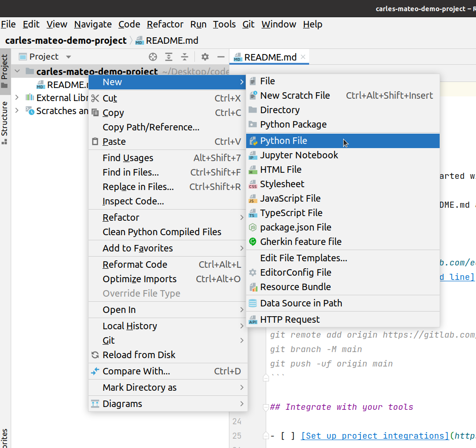Viewport: 476px width, 448px height.
Task: Select Find in Files...
Action: [x=168, y=173]
